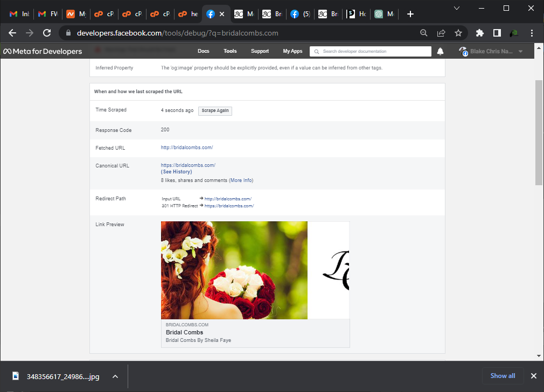The width and height of the screenshot is (544, 392).
Task: Switch to the first Gmail Inbox tab
Action: [19, 14]
